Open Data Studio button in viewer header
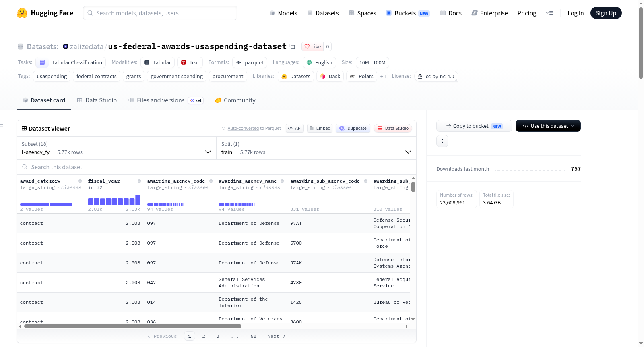 click(x=393, y=128)
